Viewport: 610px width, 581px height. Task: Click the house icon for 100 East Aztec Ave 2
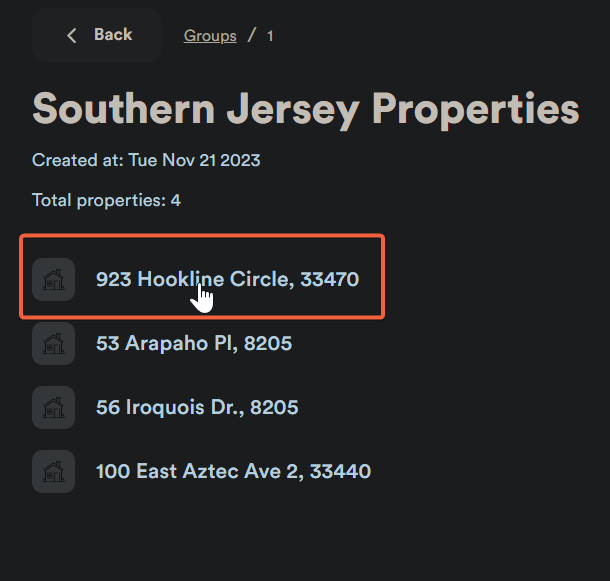(53, 471)
